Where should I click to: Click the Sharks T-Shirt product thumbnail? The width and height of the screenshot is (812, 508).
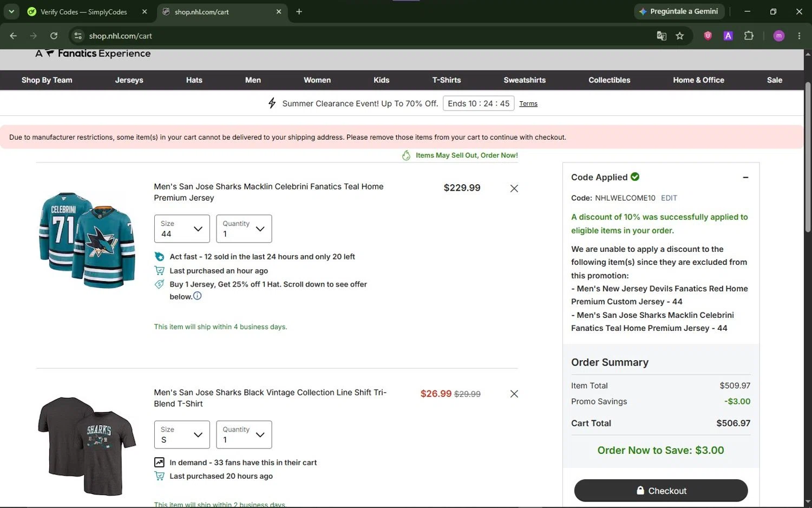87,446
